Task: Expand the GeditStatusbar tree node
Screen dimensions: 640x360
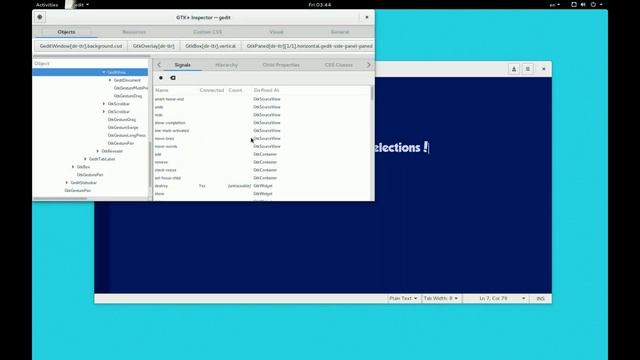Action: pos(67,182)
